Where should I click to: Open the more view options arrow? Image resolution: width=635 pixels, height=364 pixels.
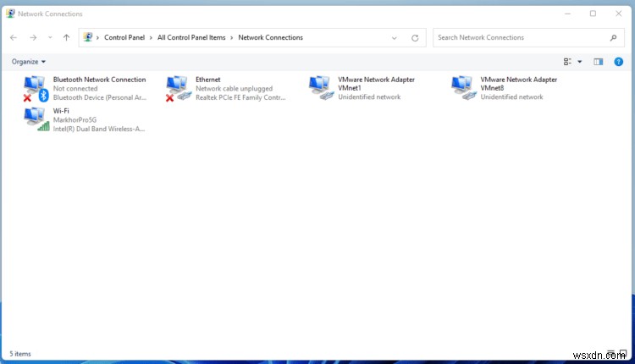pyautogui.click(x=580, y=62)
